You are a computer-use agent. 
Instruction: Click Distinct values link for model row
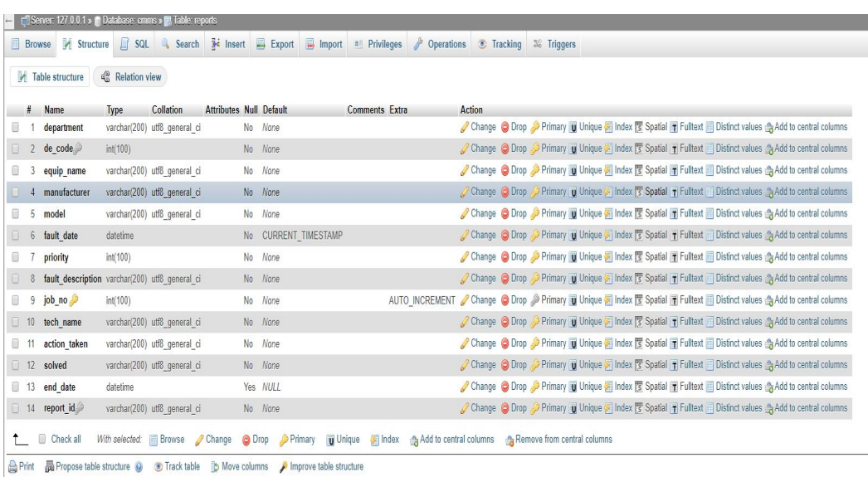click(739, 213)
